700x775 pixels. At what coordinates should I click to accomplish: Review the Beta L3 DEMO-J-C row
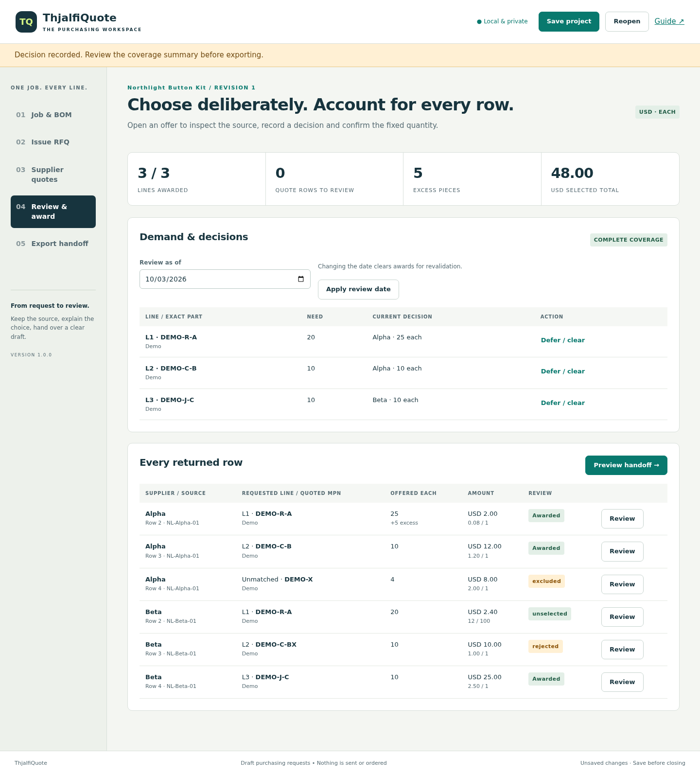click(622, 682)
